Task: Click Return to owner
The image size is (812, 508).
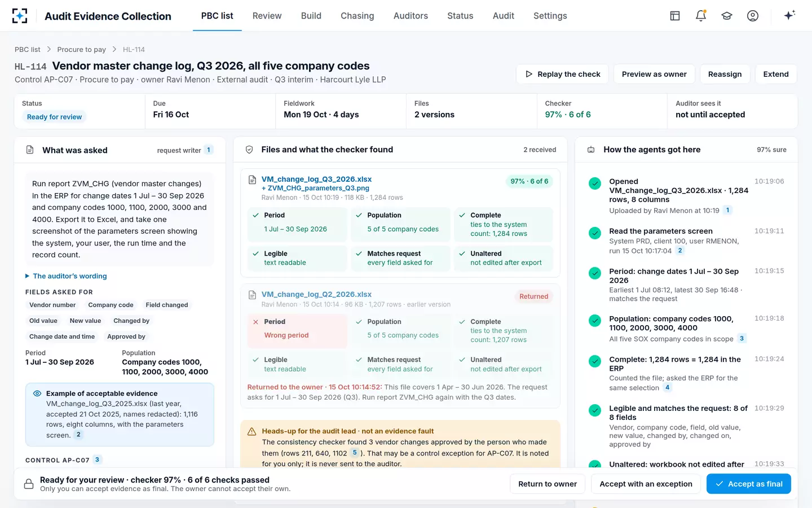Action: 548,484
